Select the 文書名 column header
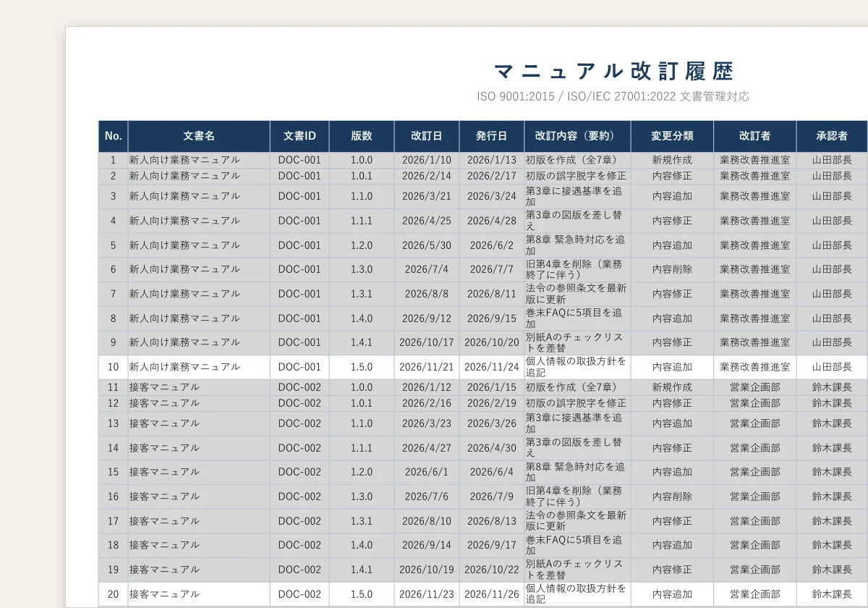The image size is (868, 608). click(199, 136)
